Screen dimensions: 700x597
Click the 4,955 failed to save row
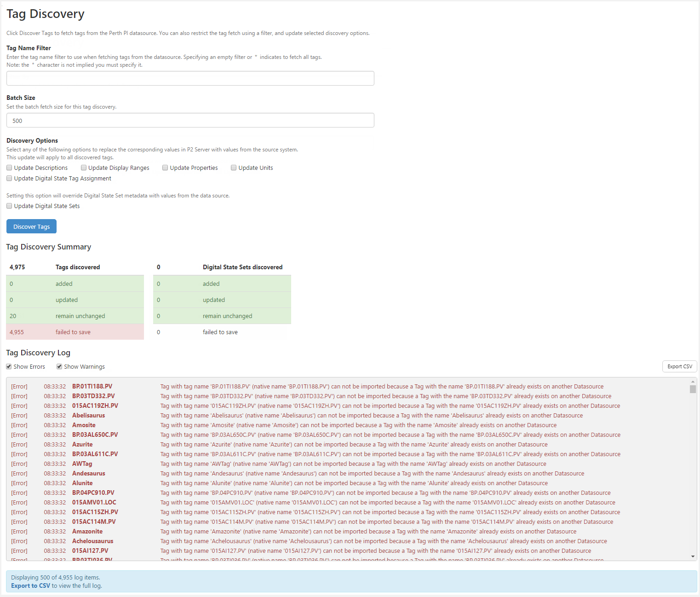point(75,332)
